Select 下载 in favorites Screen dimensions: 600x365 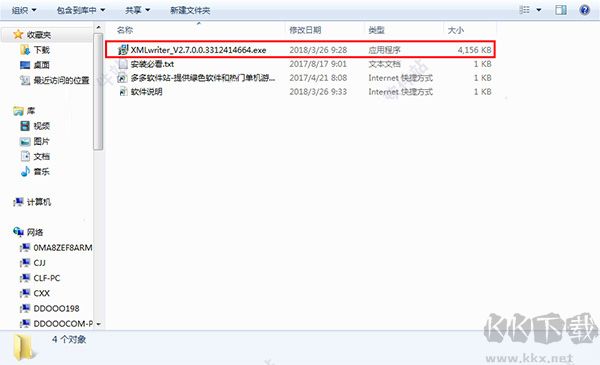[42, 50]
